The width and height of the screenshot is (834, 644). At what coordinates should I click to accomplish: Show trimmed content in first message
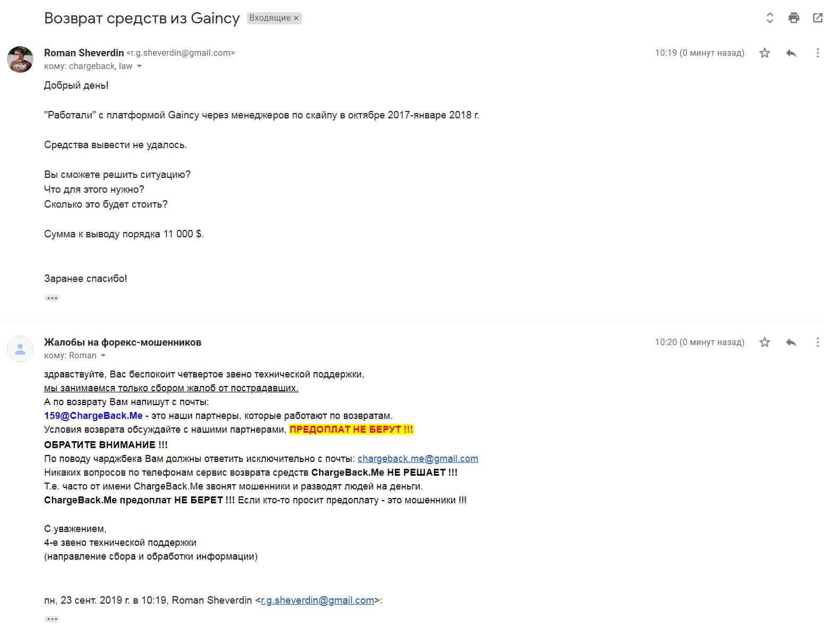pyautogui.click(x=52, y=298)
